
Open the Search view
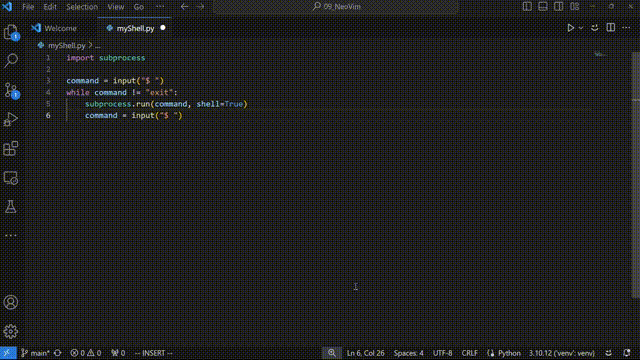(x=11, y=61)
